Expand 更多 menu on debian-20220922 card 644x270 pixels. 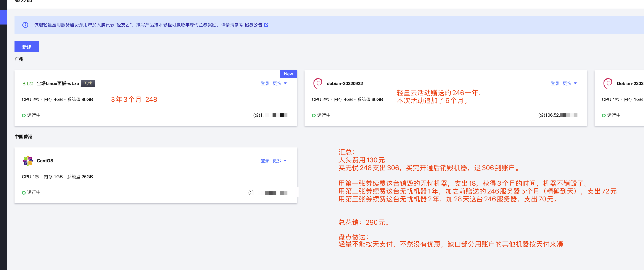[569, 83]
